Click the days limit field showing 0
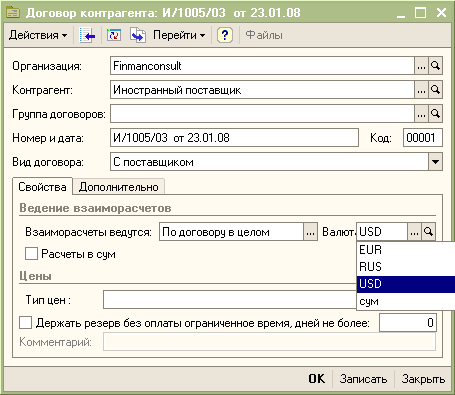 408,322
